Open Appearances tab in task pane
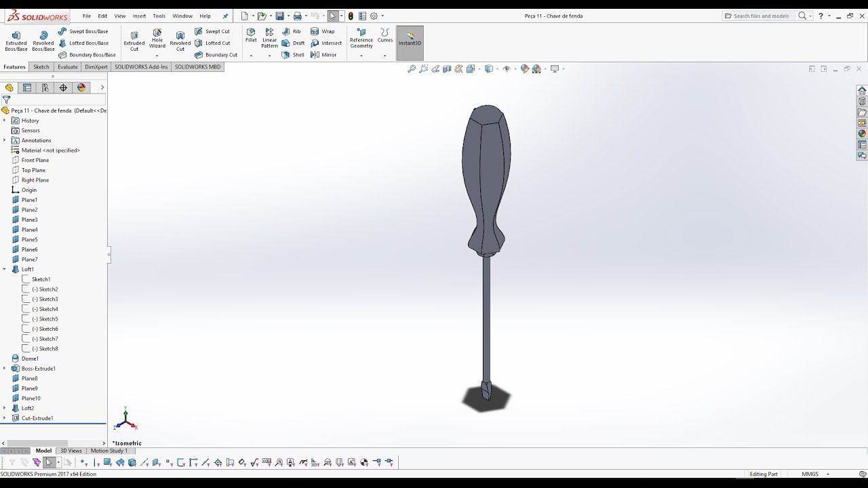Image resolution: width=868 pixels, height=488 pixels. coord(862,134)
